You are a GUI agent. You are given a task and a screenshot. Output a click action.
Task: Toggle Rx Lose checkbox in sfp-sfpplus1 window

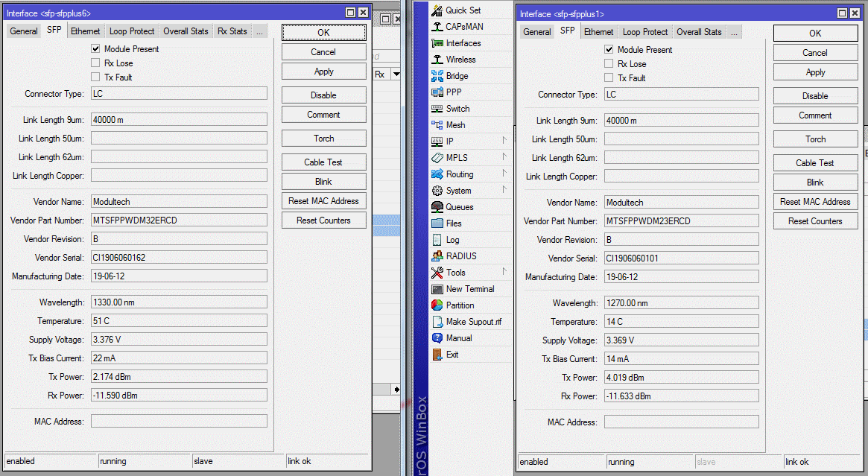pyautogui.click(x=609, y=64)
